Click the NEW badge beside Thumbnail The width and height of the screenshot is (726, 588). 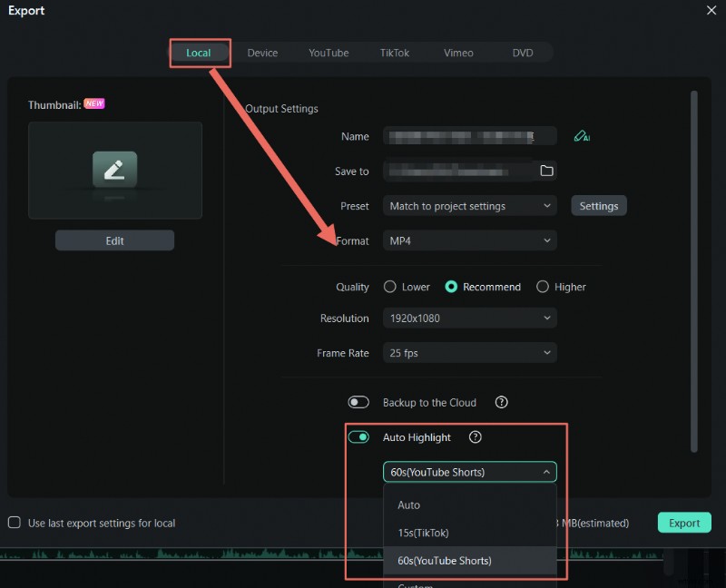(93, 104)
